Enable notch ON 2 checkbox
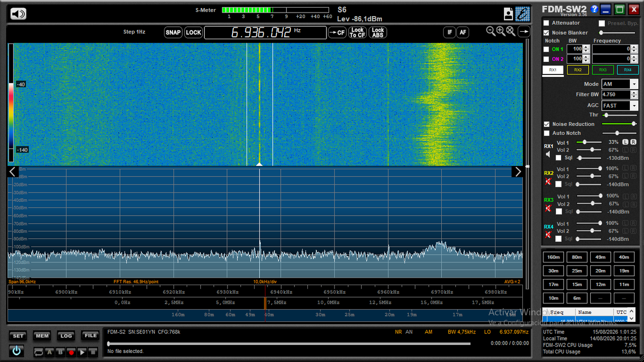Image resolution: width=644 pixels, height=362 pixels. click(x=546, y=59)
